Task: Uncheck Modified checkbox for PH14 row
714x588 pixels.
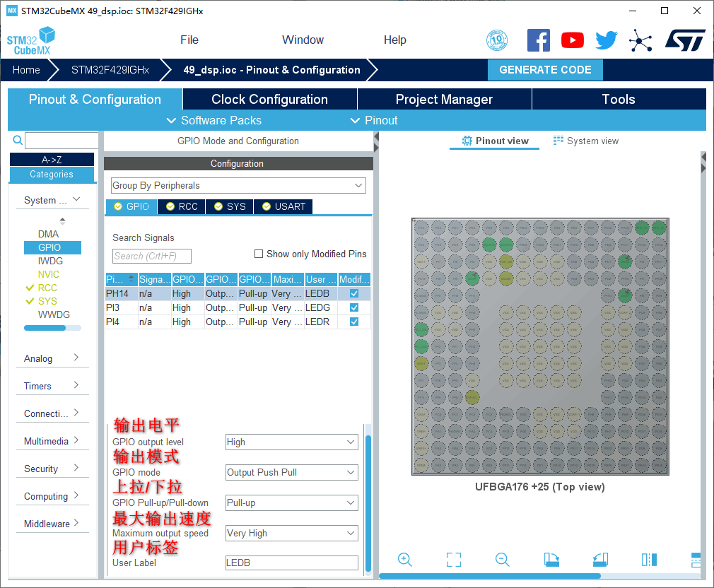Action: coord(354,293)
